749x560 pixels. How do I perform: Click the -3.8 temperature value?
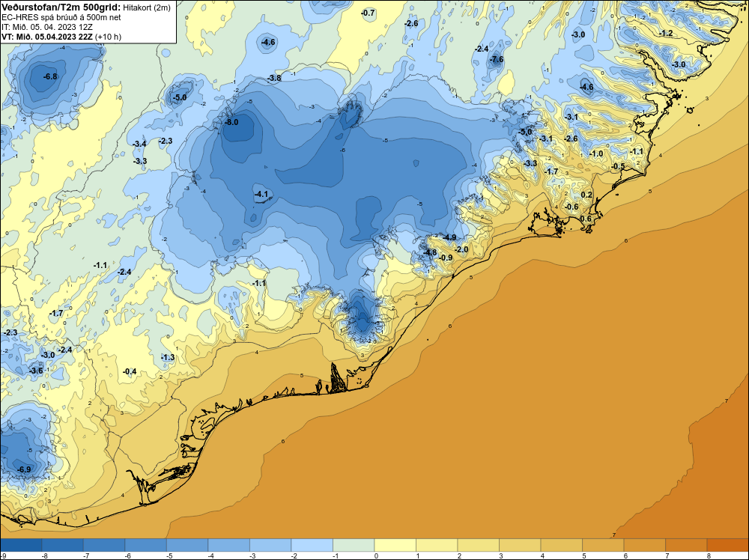tap(274, 78)
